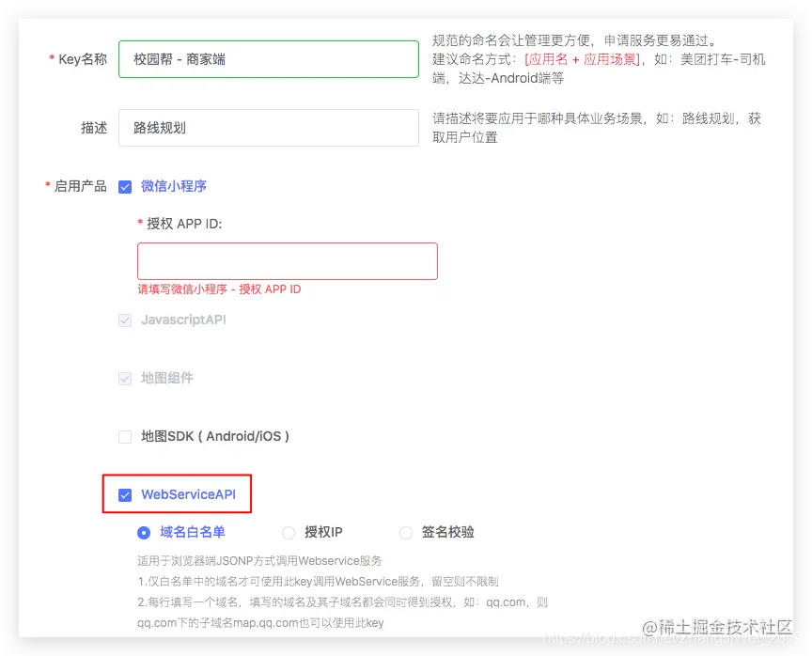Click the disabled 地图组件 checkbox
This screenshot has height=656, width=812.
click(124, 378)
